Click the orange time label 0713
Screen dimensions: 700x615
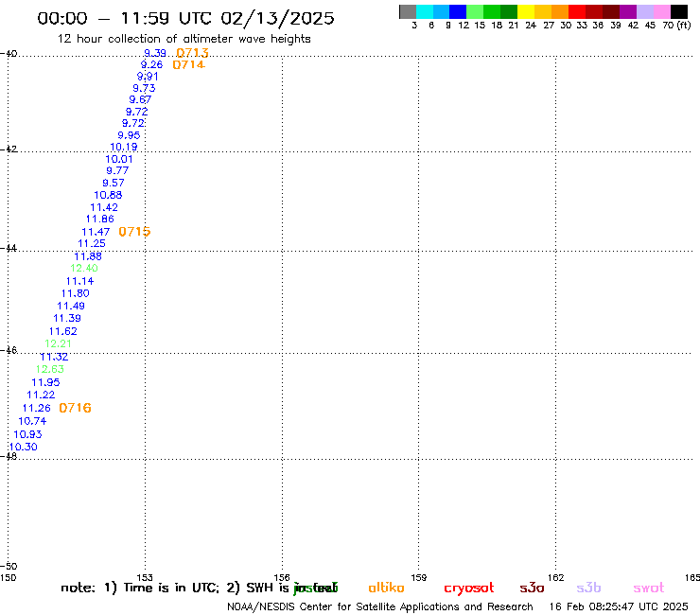click(x=192, y=53)
